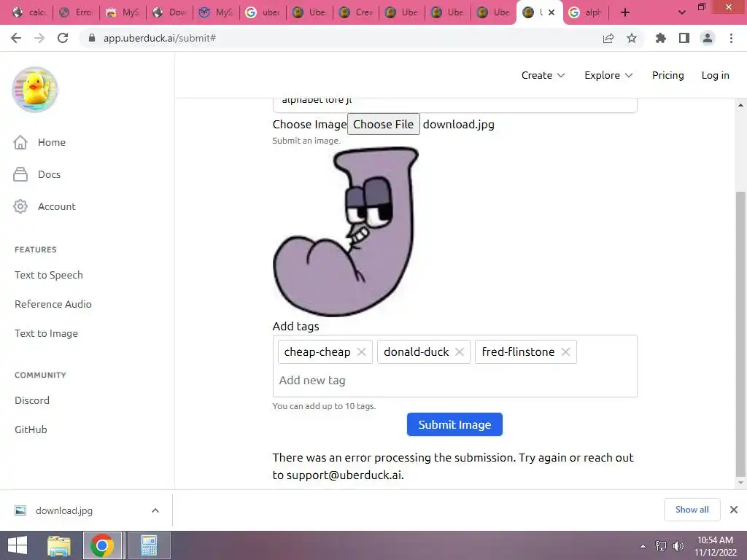The image size is (747, 560).
Task: Click the site lock icon in address bar
Action: (92, 38)
